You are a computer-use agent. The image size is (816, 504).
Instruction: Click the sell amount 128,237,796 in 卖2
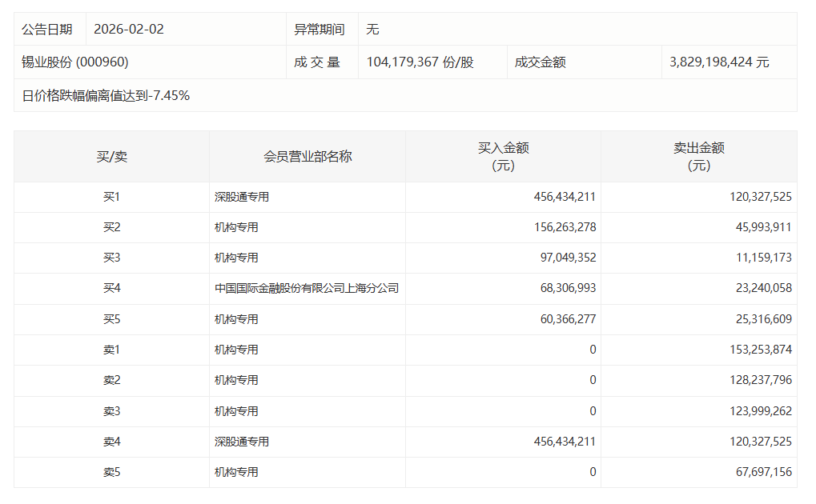(750, 380)
